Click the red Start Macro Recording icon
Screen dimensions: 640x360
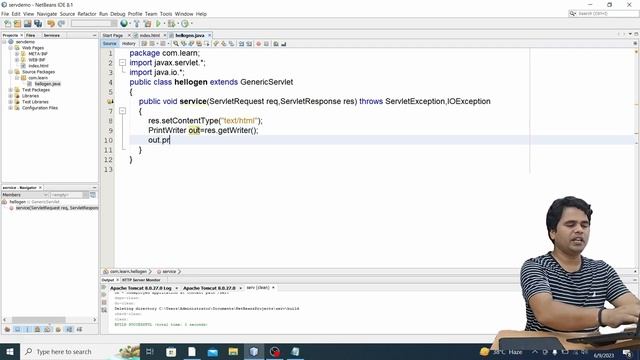coord(258,44)
